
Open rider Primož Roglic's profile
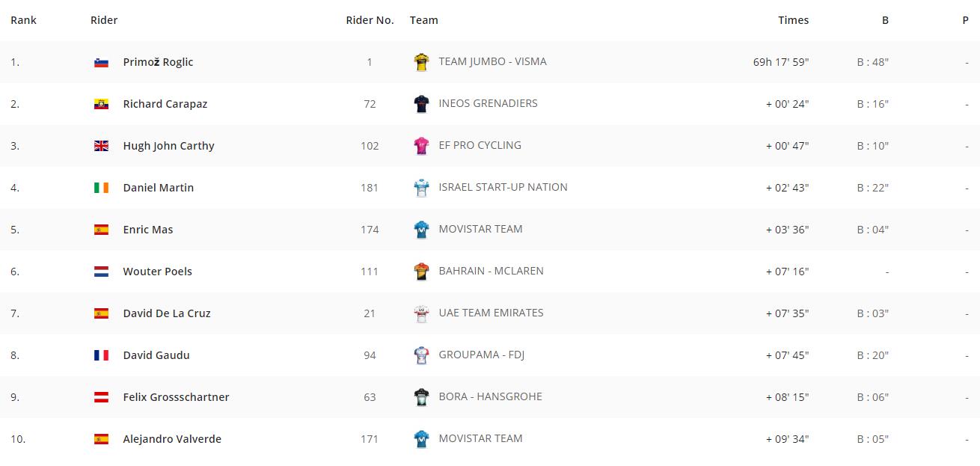tap(158, 62)
